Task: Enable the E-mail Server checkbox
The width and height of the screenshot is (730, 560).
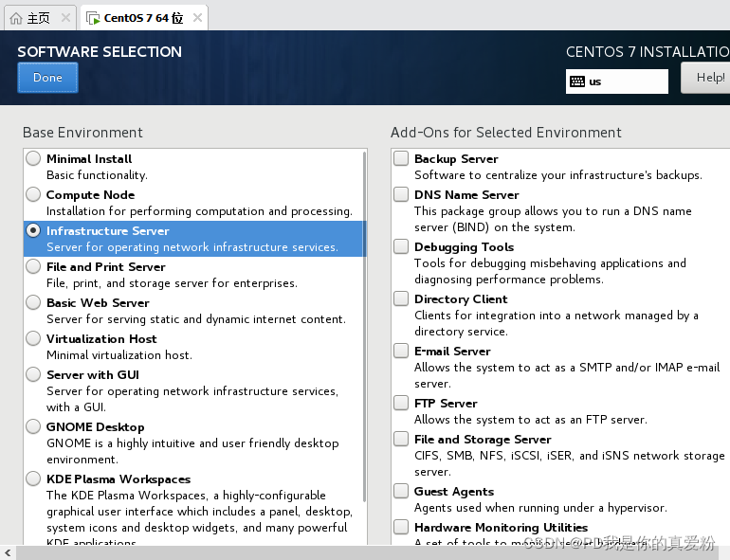Action: (401, 351)
